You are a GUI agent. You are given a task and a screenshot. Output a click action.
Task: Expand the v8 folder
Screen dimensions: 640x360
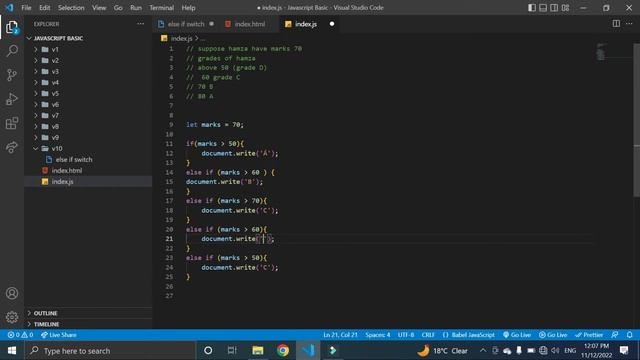(55, 127)
